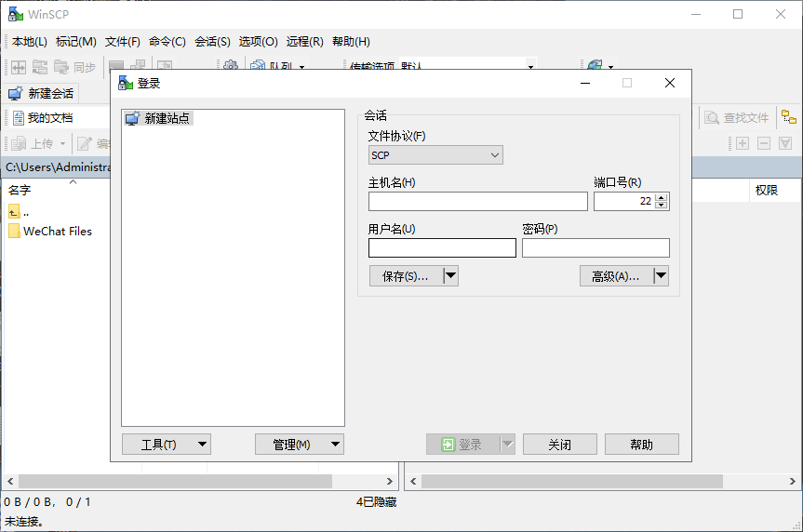Click the left panel horizontal scrollbar thumb
The width and height of the screenshot is (803, 532).
[x=175, y=481]
